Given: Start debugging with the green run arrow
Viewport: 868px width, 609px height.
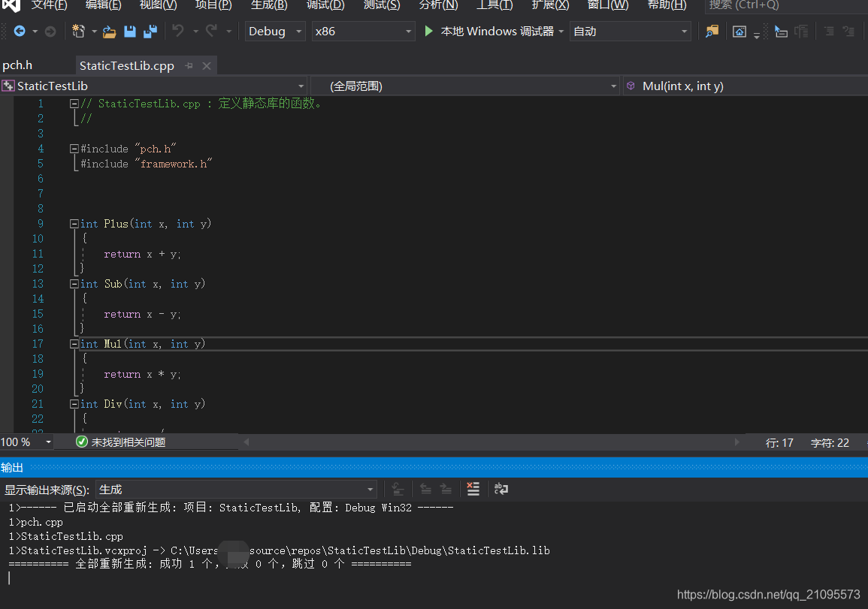Looking at the screenshot, I should click(428, 32).
